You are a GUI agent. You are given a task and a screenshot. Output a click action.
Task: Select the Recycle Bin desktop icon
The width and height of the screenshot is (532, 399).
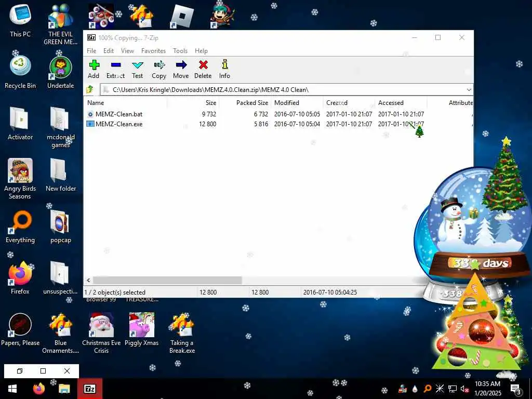coord(20,72)
